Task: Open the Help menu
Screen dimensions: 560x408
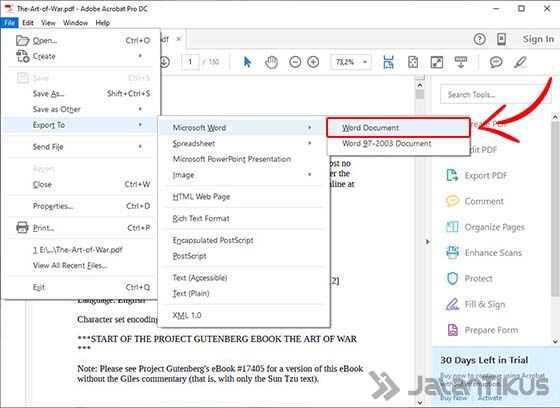Action: point(102,23)
